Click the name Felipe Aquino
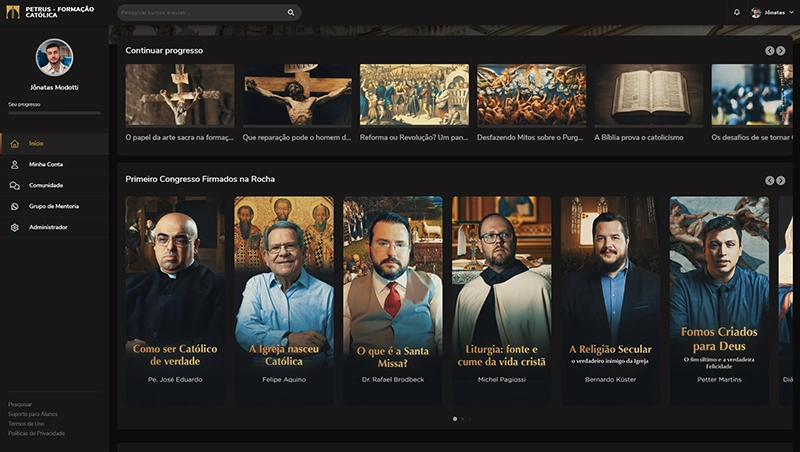Image resolution: width=800 pixels, height=452 pixels. tap(284, 380)
